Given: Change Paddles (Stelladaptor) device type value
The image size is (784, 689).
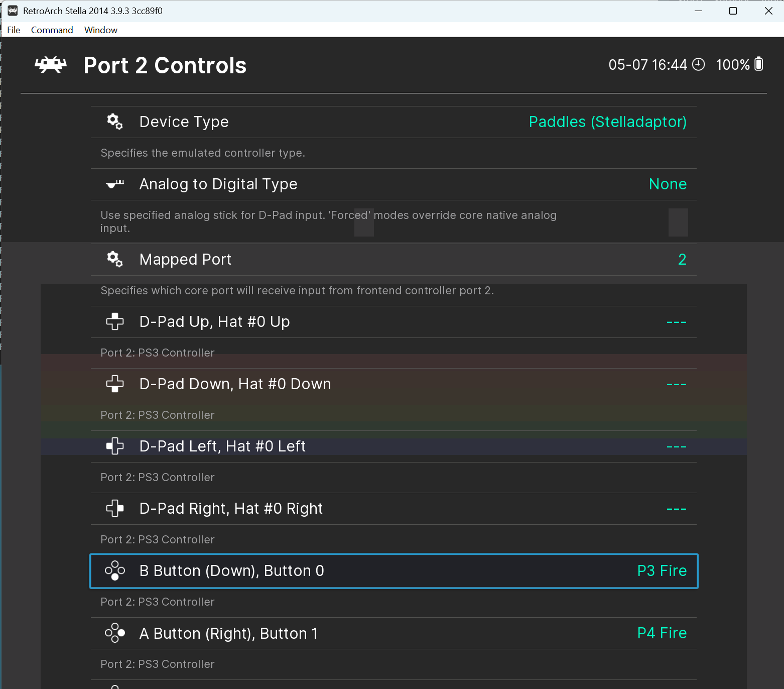Looking at the screenshot, I should 608,122.
